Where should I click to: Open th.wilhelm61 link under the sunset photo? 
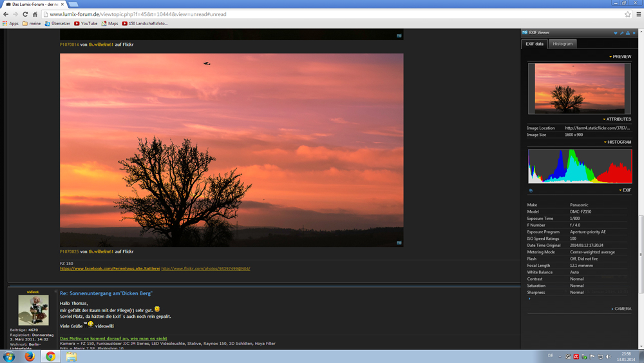101,251
